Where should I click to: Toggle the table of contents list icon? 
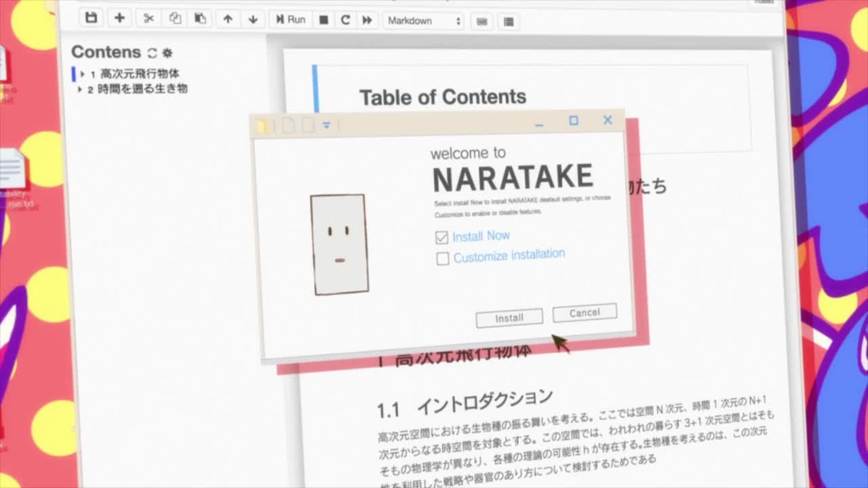[x=508, y=22]
